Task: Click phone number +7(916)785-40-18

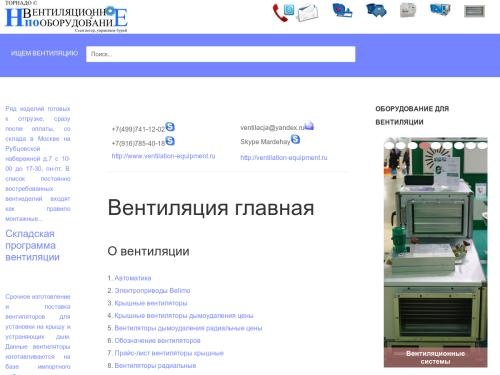Action: point(138,143)
